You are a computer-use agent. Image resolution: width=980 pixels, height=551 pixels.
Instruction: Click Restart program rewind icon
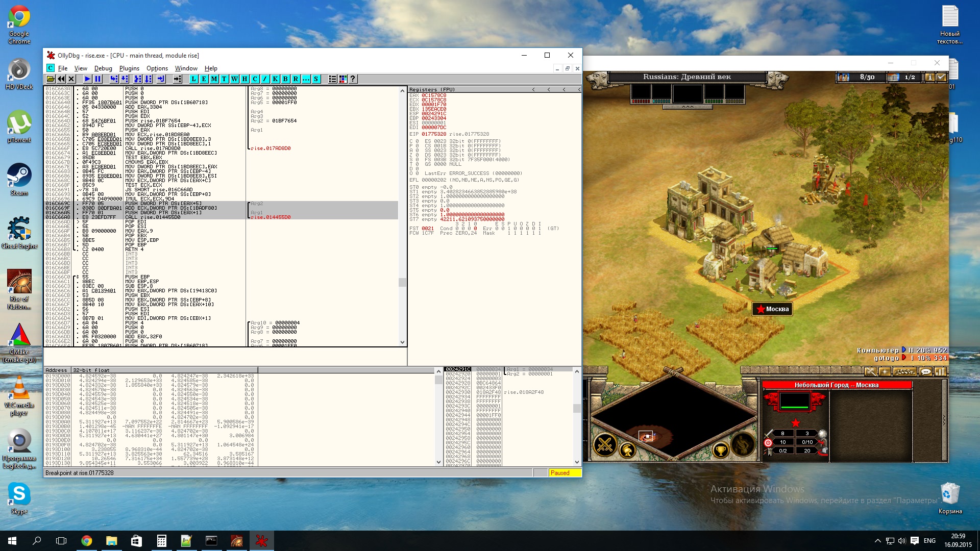tap(61, 79)
